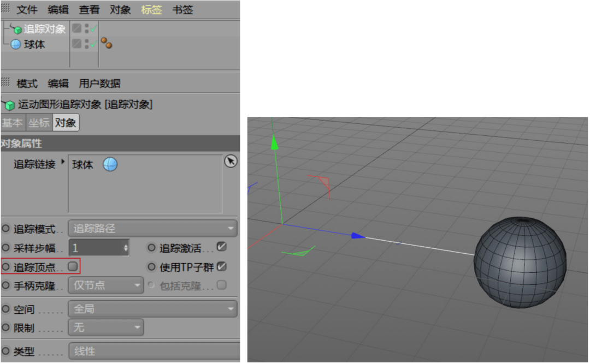The height and width of the screenshot is (364, 590).
Task: Click animation dot beside 手柄克隆
Action: click(5, 285)
